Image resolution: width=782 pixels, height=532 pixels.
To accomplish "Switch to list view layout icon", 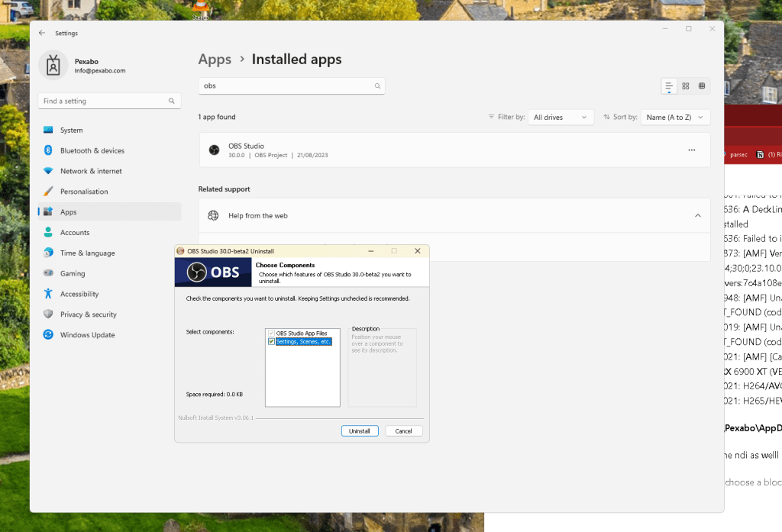I will coord(669,85).
